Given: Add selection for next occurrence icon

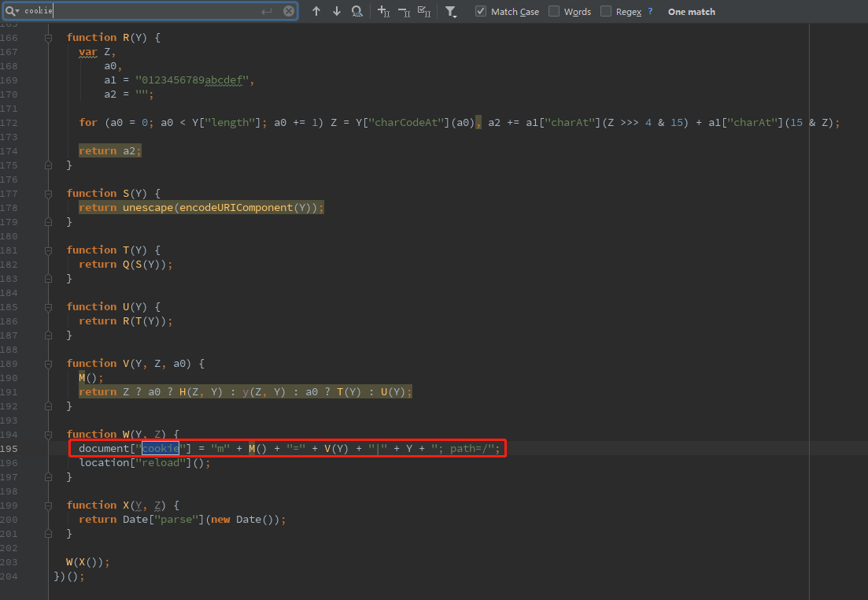Looking at the screenshot, I should pos(383,12).
